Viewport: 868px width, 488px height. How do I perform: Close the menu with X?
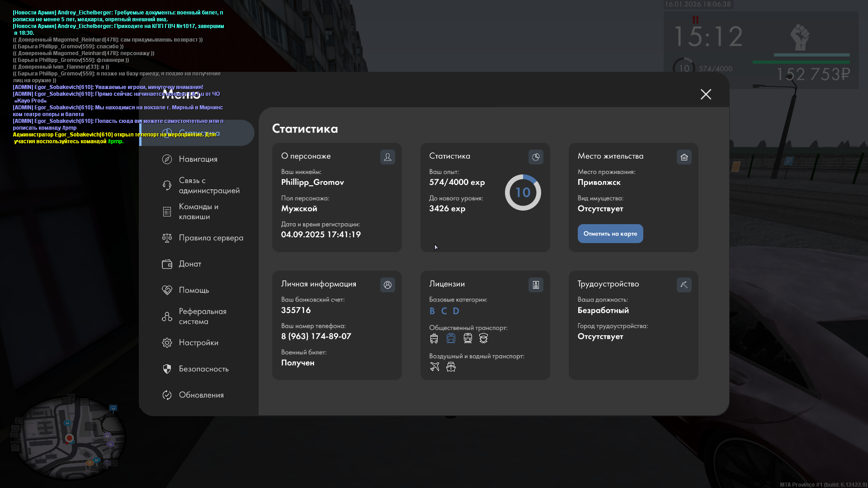point(706,94)
